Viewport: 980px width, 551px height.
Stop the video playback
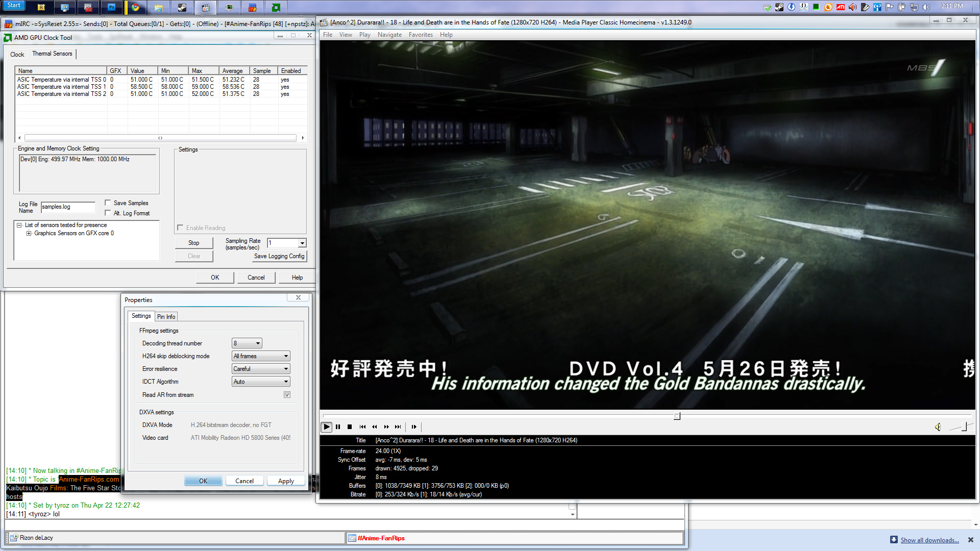350,427
